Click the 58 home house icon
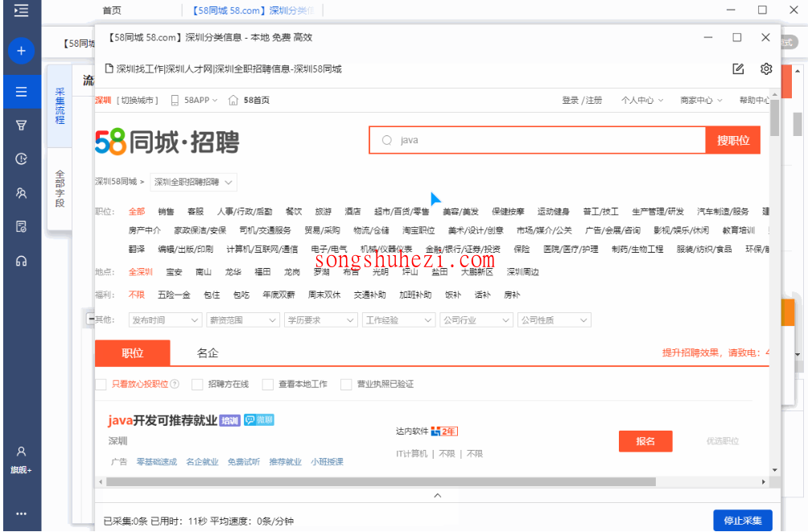Viewport: 808px width, 532px height. click(233, 100)
